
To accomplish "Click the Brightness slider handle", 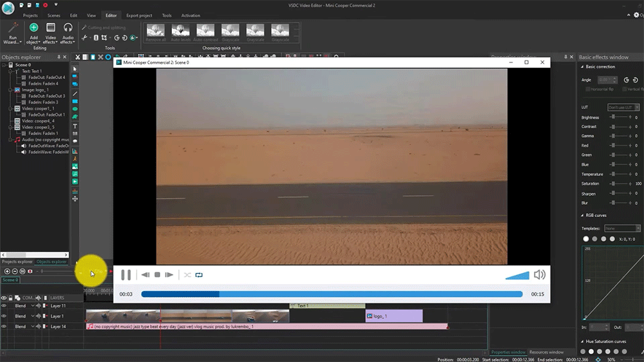I will [612, 117].
